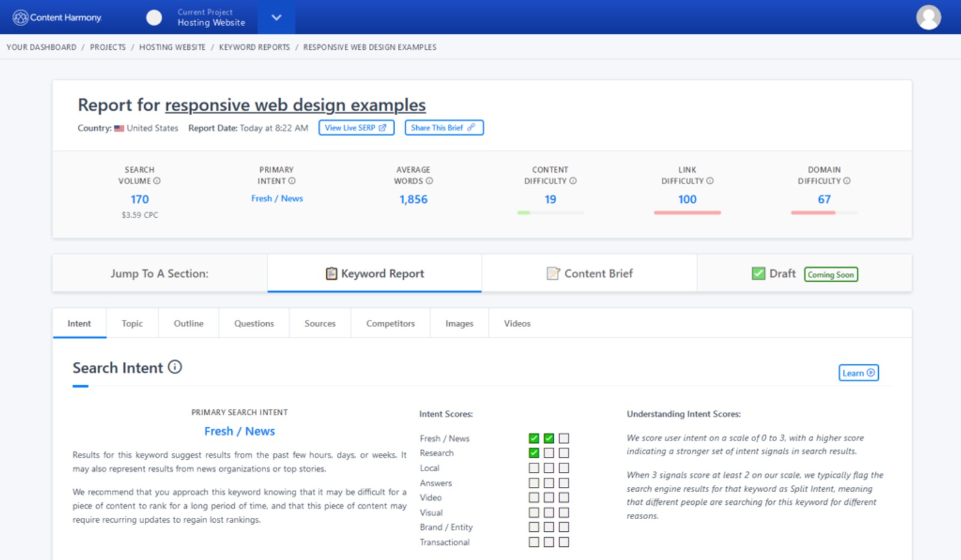Select the Sources tab

click(320, 324)
